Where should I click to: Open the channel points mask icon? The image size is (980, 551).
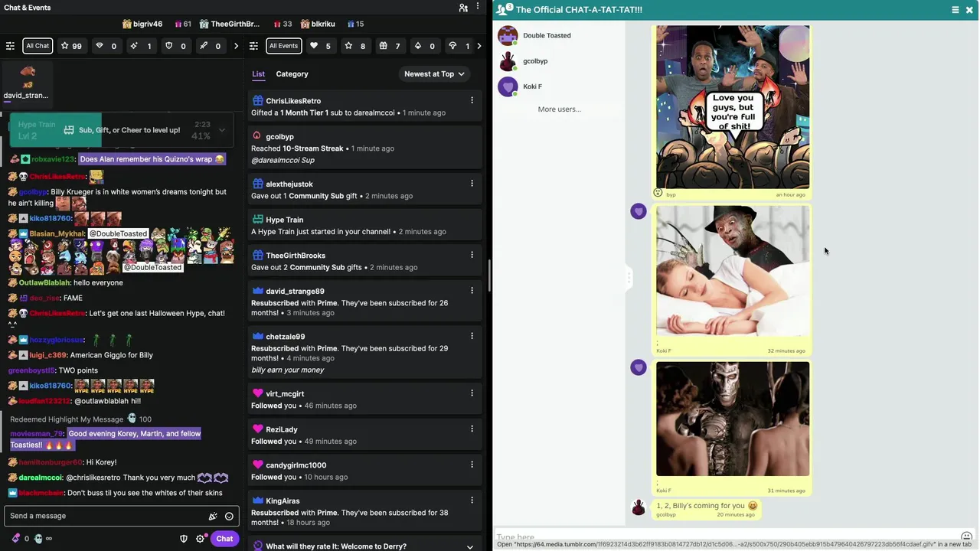tap(38, 539)
